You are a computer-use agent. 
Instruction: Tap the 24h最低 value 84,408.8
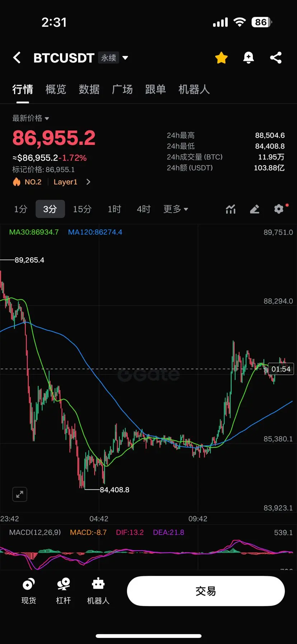(x=270, y=146)
